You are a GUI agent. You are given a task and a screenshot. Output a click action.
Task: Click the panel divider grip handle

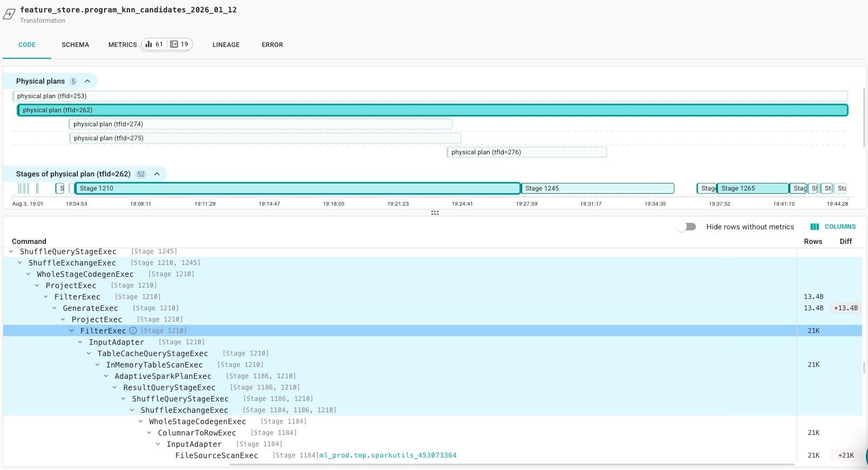pyautogui.click(x=435, y=213)
